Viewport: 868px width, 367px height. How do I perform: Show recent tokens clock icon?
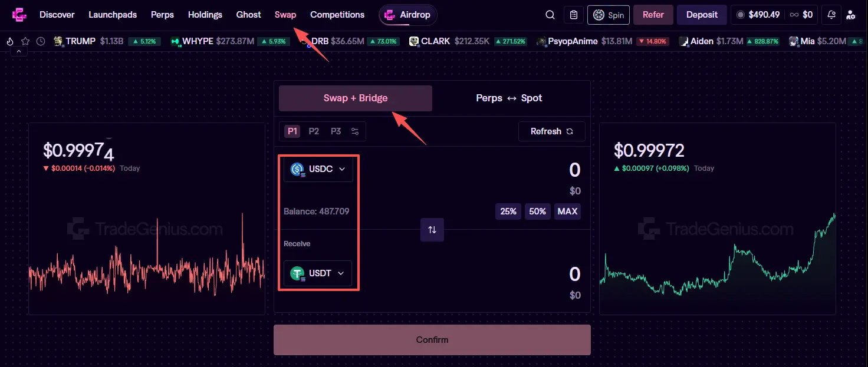[x=41, y=41]
